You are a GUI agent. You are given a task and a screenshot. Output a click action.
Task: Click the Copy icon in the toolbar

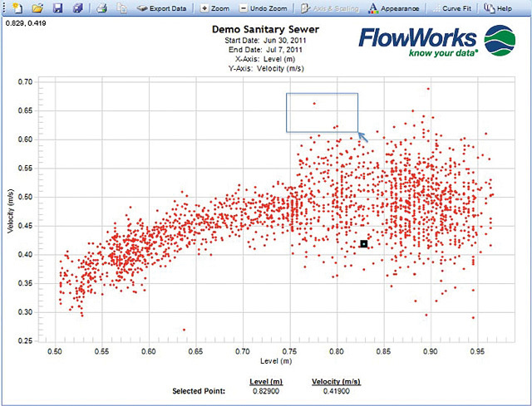click(121, 8)
